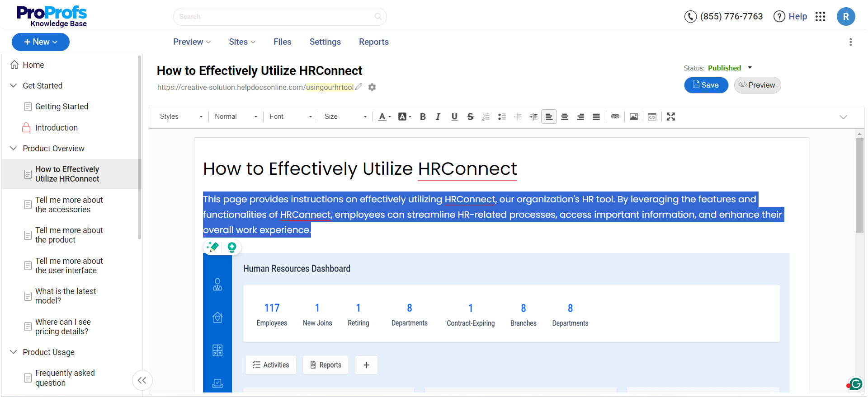Viewport: 868px width, 397px height.
Task: Go to Home in sidebar
Action: tap(33, 65)
